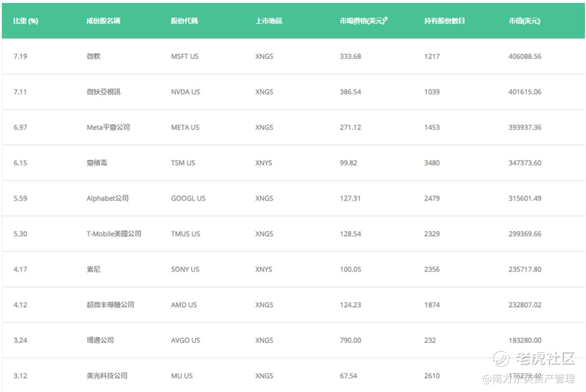Click the weight value 3.12
586x392 pixels.
[20, 376]
